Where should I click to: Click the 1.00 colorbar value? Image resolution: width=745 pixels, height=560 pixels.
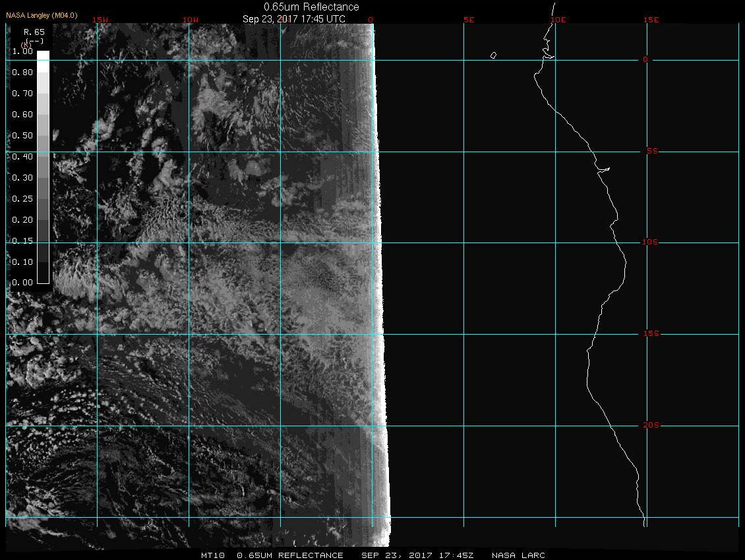(22, 51)
